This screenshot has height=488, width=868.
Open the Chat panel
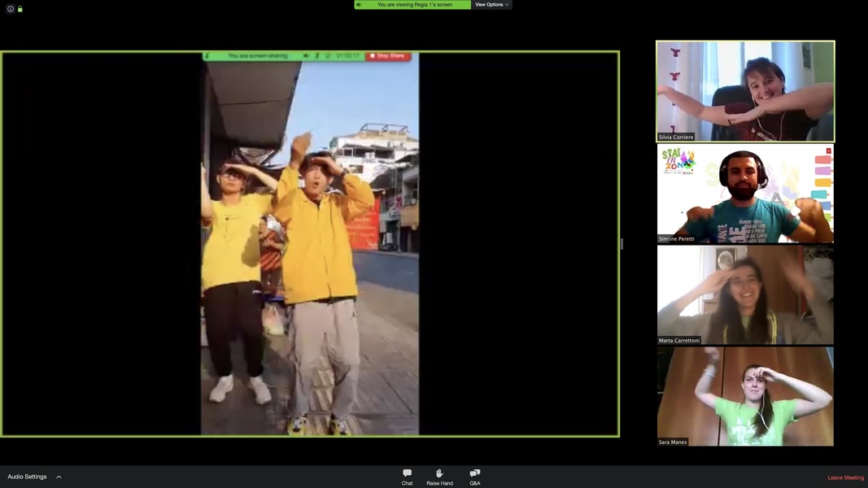click(x=407, y=476)
